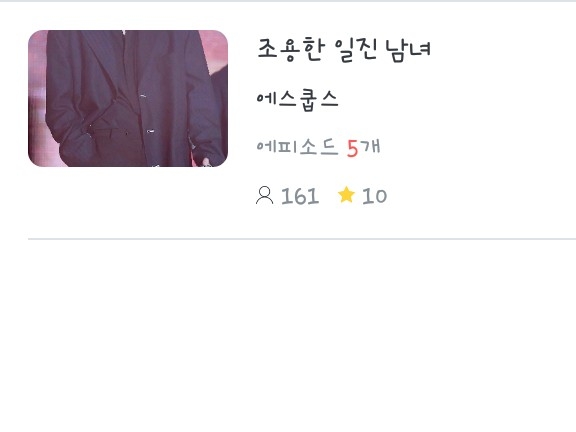Click the 개 character after the episode number
Image resolution: width=576 pixels, height=432 pixels.
tap(370, 147)
